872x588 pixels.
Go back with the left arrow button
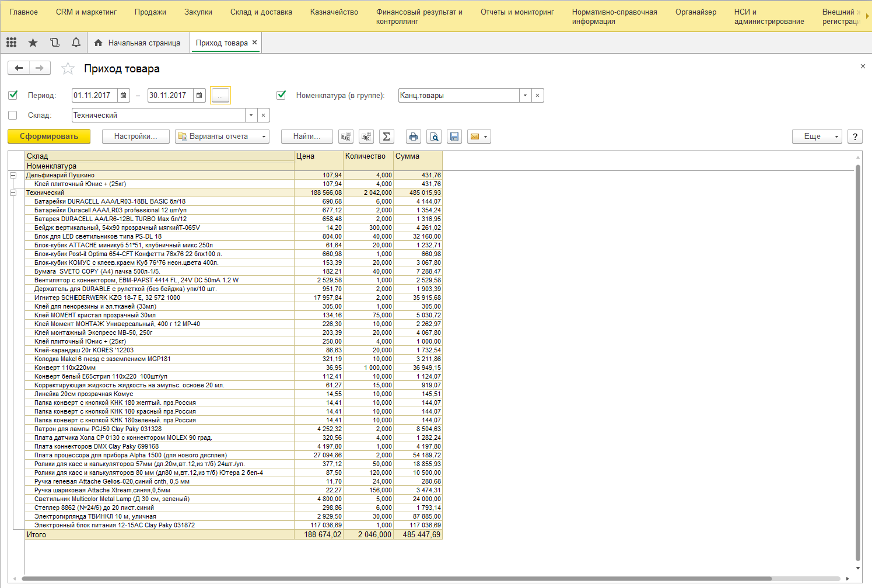[x=19, y=68]
